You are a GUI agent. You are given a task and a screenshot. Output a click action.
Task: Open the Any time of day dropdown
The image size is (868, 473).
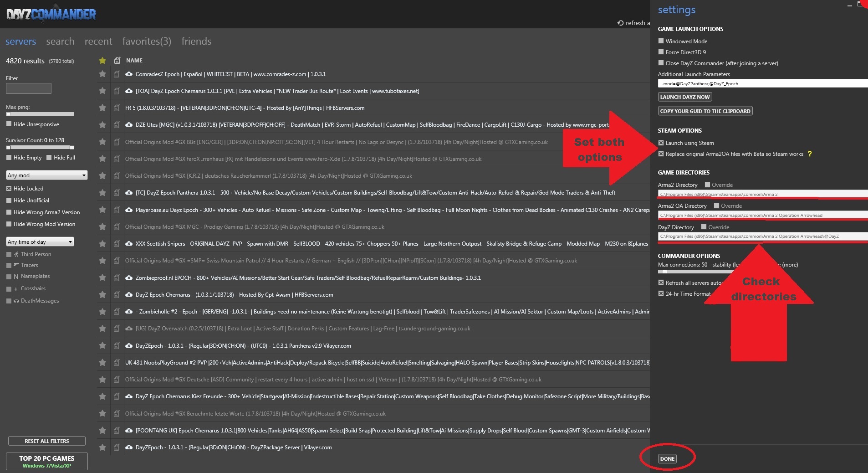40,242
